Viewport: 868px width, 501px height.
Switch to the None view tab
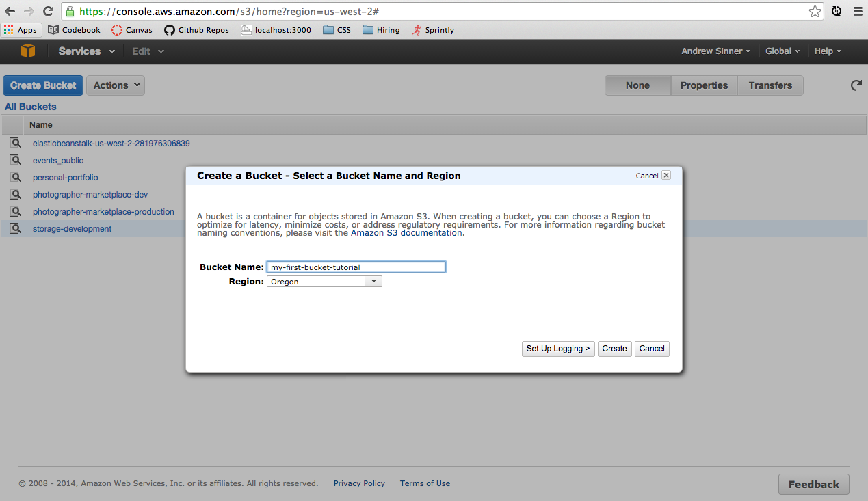pyautogui.click(x=637, y=85)
